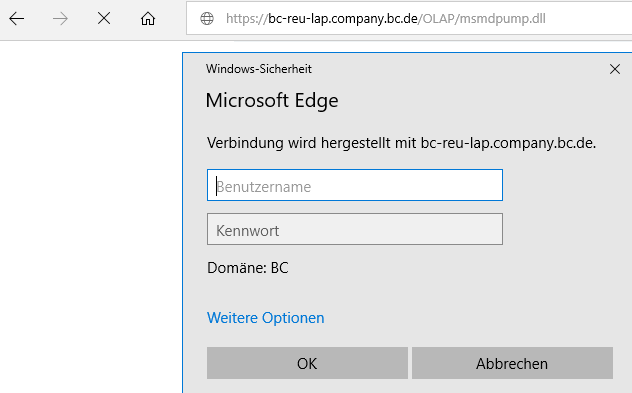Close the Windows-Sicherheit dialog

pyautogui.click(x=615, y=69)
